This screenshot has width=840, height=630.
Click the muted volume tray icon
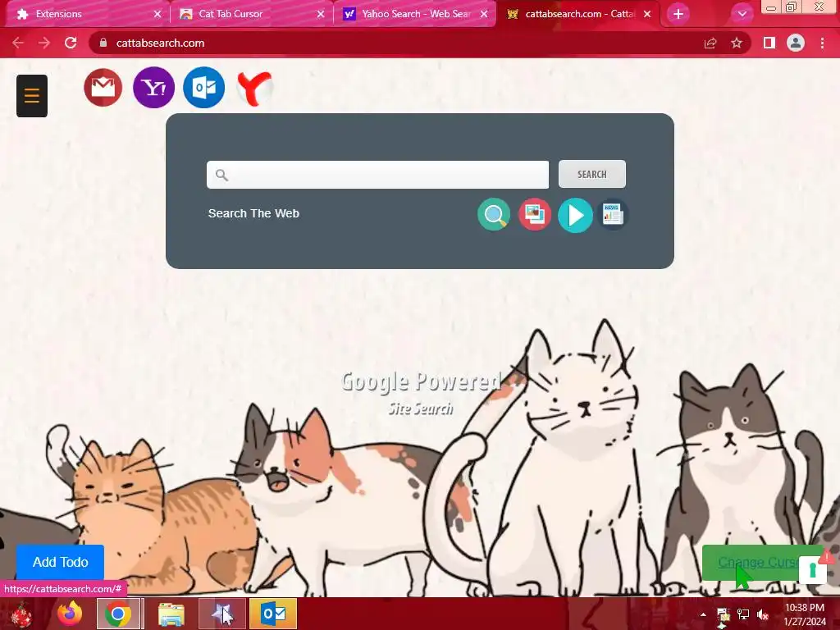point(763,614)
